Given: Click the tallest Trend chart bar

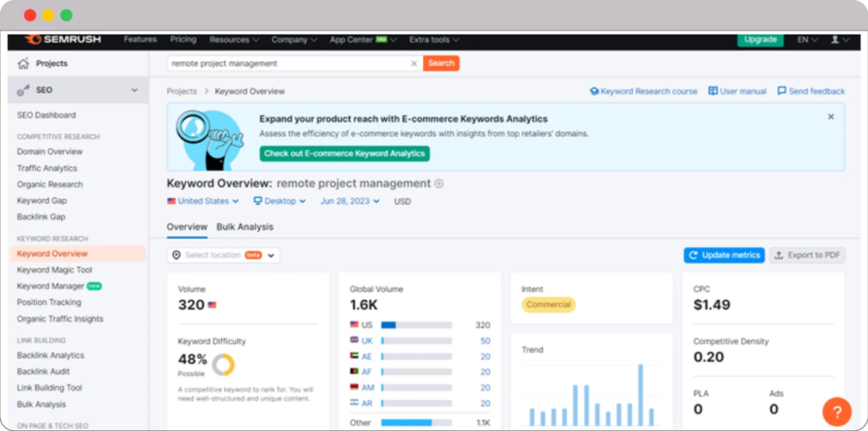Looking at the screenshot, I should click(x=641, y=395).
